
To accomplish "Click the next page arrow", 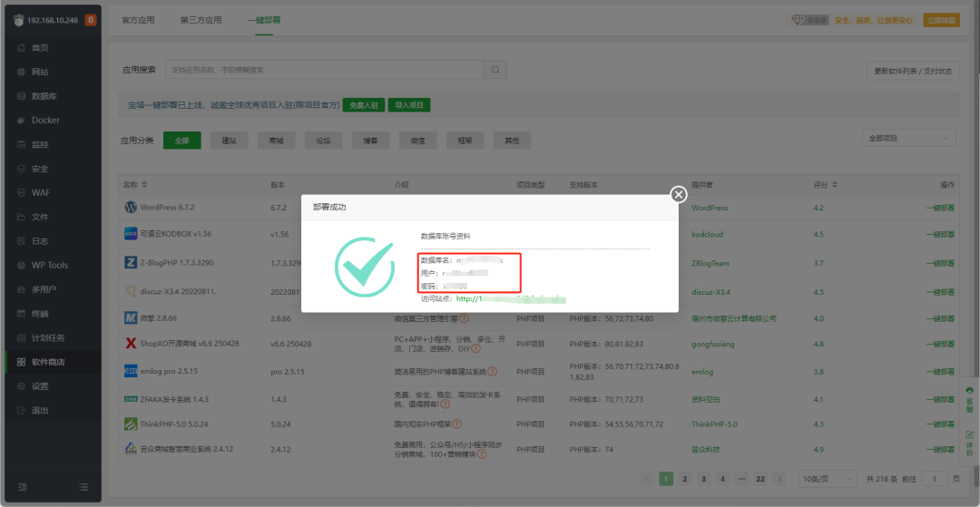I will pos(779,479).
